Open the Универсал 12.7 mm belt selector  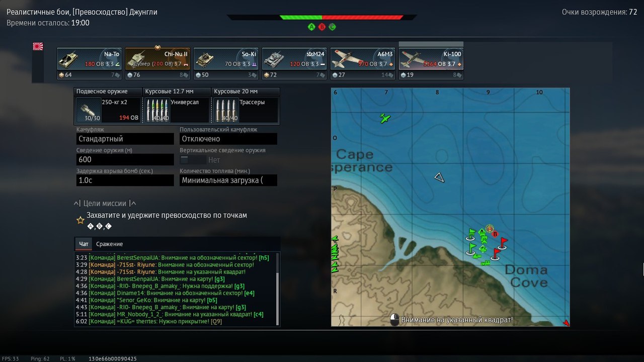(177, 110)
